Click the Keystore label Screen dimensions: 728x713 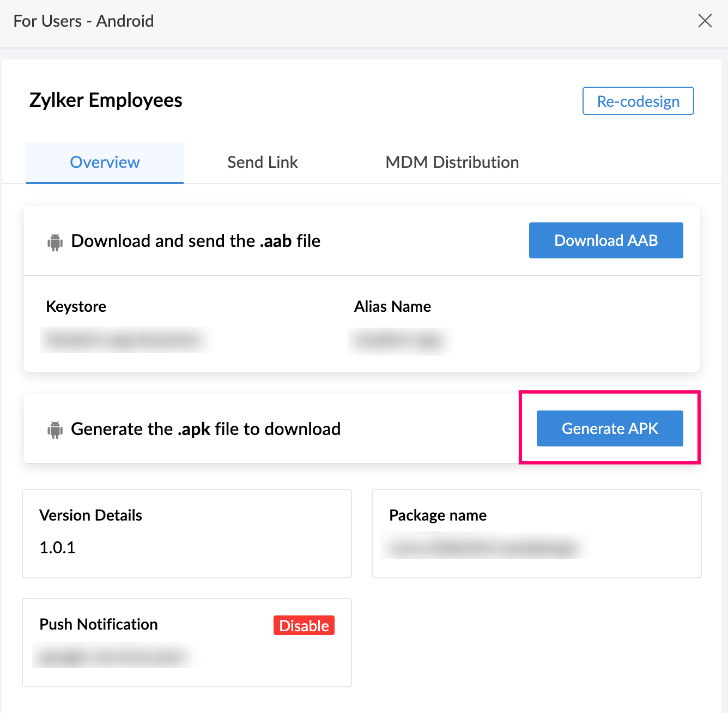pyautogui.click(x=76, y=306)
